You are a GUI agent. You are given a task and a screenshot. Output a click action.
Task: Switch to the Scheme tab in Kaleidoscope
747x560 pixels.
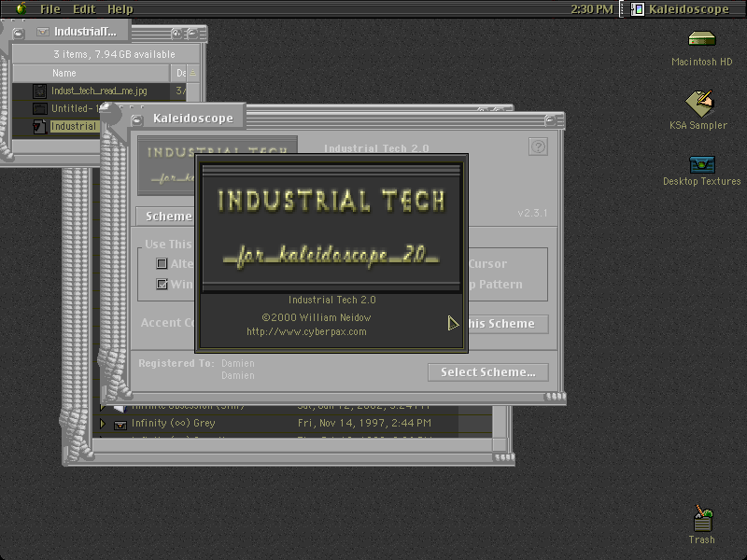click(165, 217)
